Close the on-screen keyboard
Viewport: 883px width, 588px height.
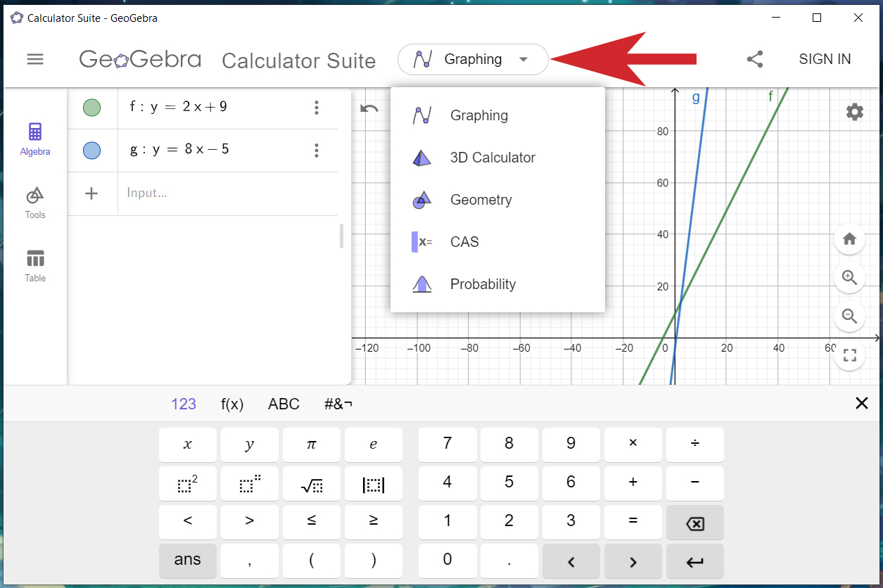coord(861,403)
